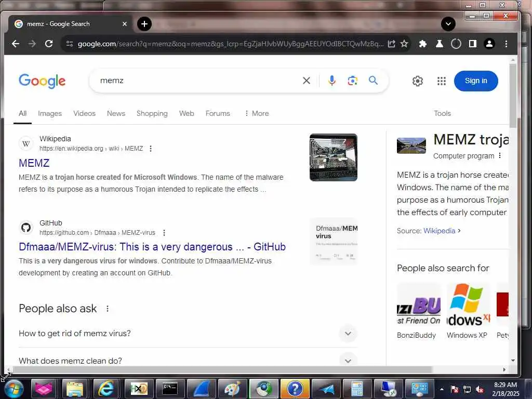Image resolution: width=532 pixels, height=399 pixels.
Task: Switch to the Shopping tab
Action: tap(152, 113)
